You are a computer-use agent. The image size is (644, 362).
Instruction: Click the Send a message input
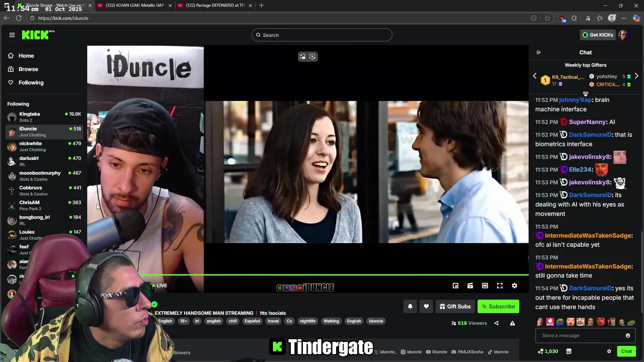click(x=580, y=335)
